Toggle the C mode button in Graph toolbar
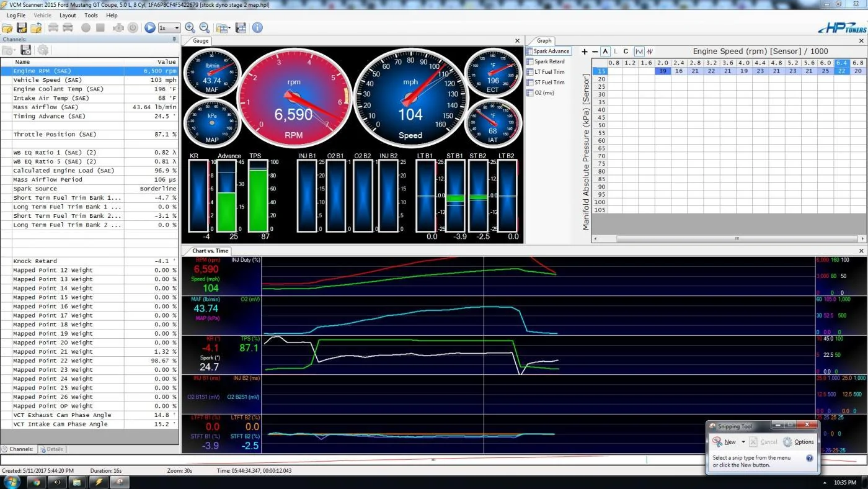Screen dimensions: 868x489 point(626,52)
